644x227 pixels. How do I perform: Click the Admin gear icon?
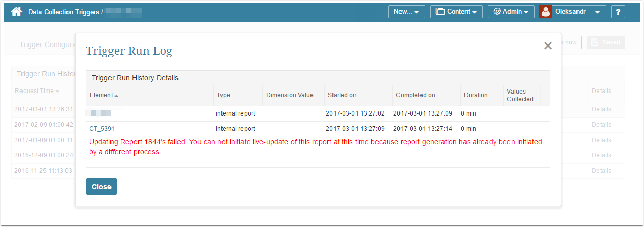tap(497, 12)
